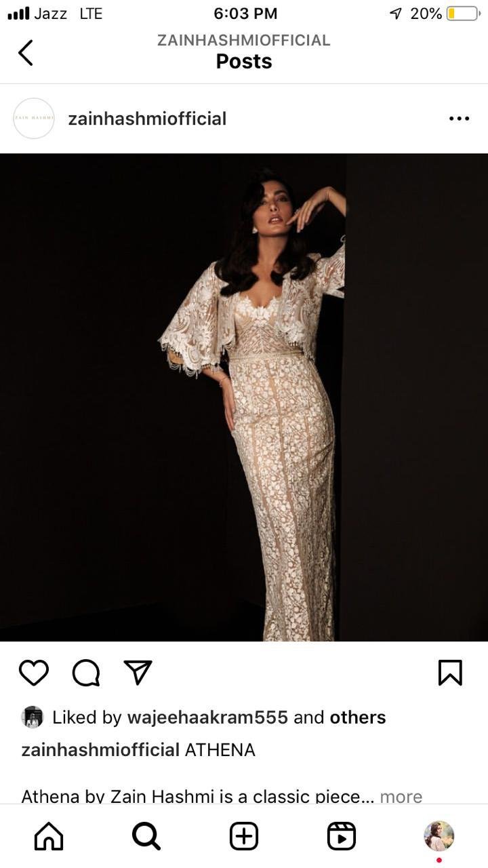Tap the lace dress post photo
This screenshot has height=868, width=488.
click(x=244, y=397)
